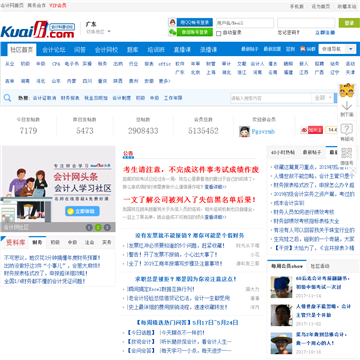Open the 每周精选热门问答 heading link
Image resolution: width=360 pixels, height=360 pixels.
(187, 322)
